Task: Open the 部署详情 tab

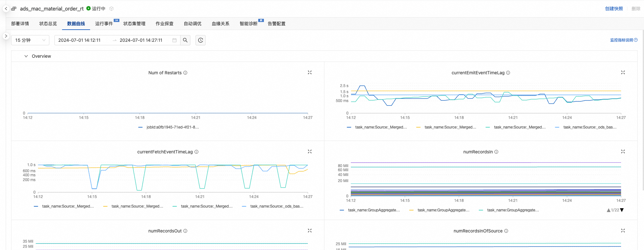Action: pos(20,24)
